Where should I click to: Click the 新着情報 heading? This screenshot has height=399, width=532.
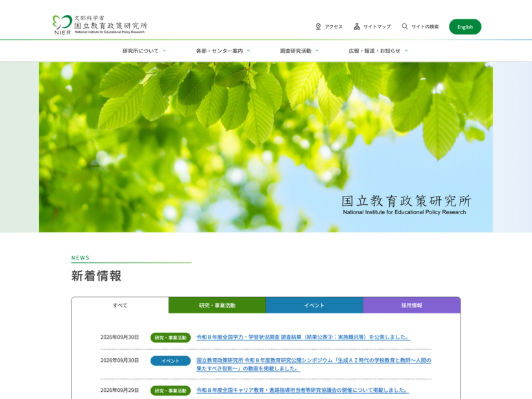point(97,276)
